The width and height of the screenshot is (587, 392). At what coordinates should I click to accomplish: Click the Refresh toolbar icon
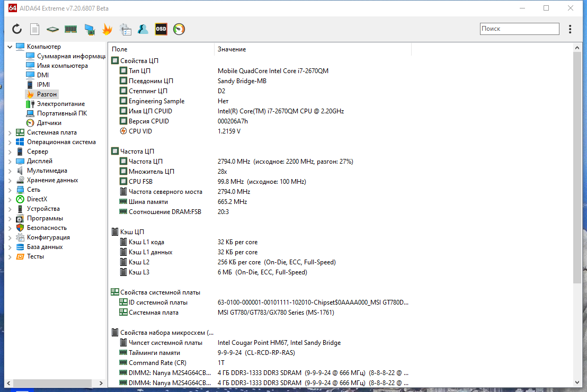coord(17,29)
